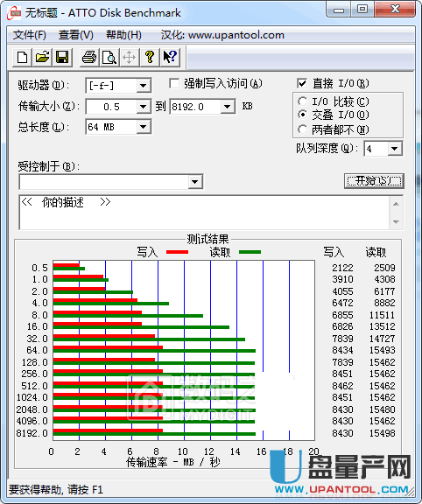The height and width of the screenshot is (504, 422).
Task: Click the description scrollbar up arrow
Action: [397, 204]
